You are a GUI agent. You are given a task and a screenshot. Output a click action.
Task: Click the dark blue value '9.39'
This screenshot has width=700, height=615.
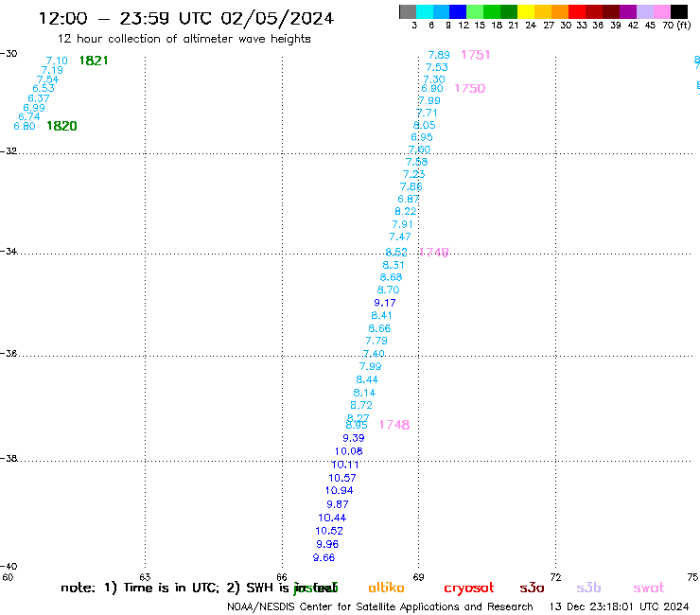click(x=354, y=439)
